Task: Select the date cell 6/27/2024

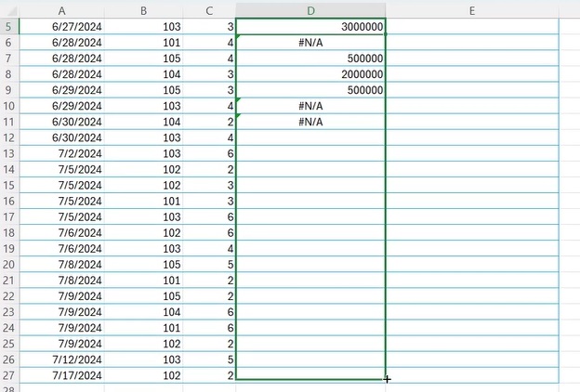Action: click(61, 27)
